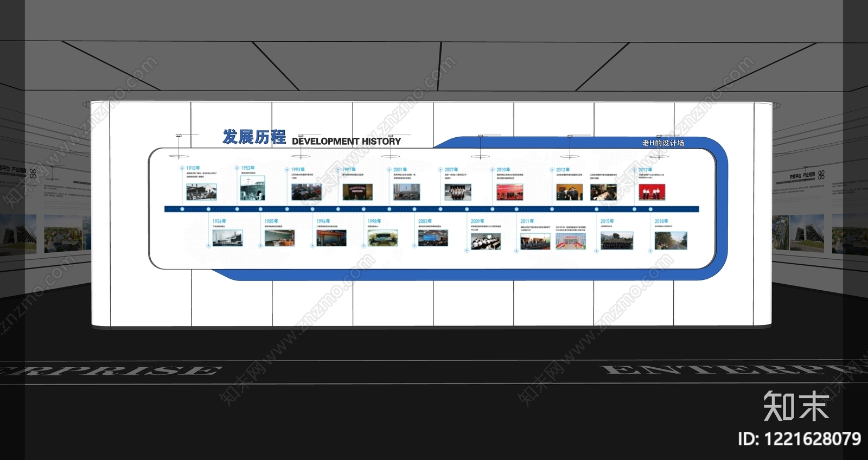
Task: Click the 1936年 year label
Action: [x=219, y=221]
